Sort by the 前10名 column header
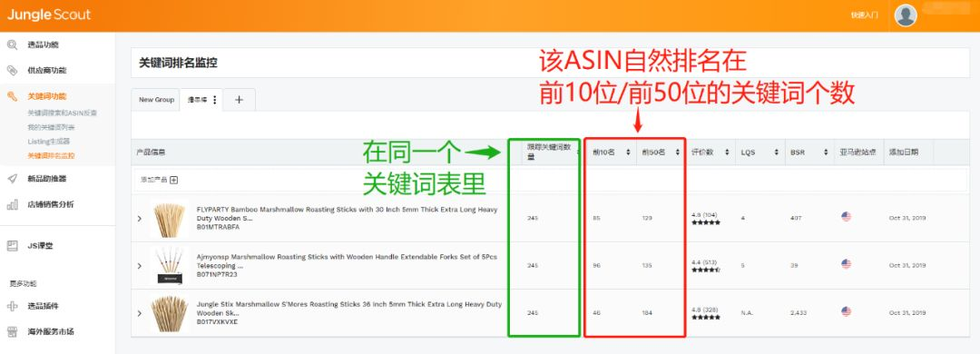980x354 pixels. point(611,152)
